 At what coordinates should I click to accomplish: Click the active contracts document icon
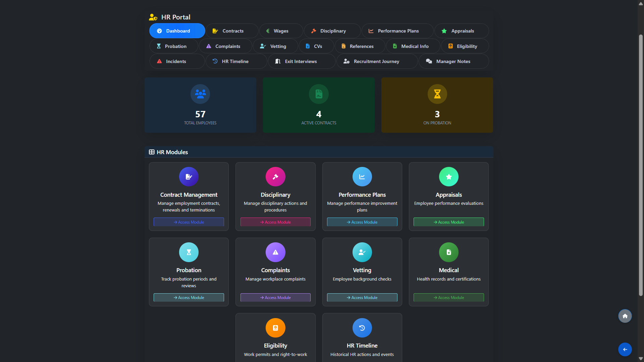pos(319,94)
